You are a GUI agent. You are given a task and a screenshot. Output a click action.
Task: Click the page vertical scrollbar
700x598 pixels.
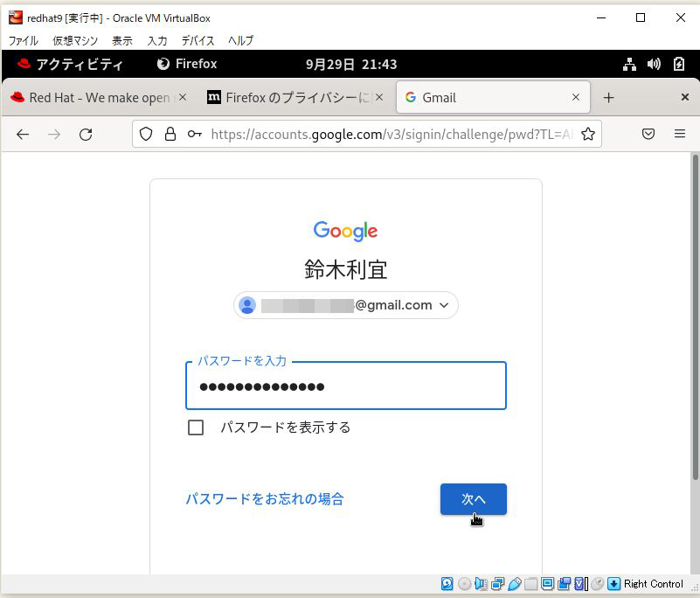(695, 317)
